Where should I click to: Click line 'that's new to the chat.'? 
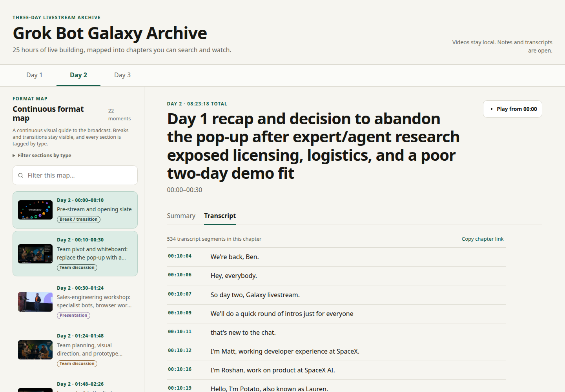(243, 333)
